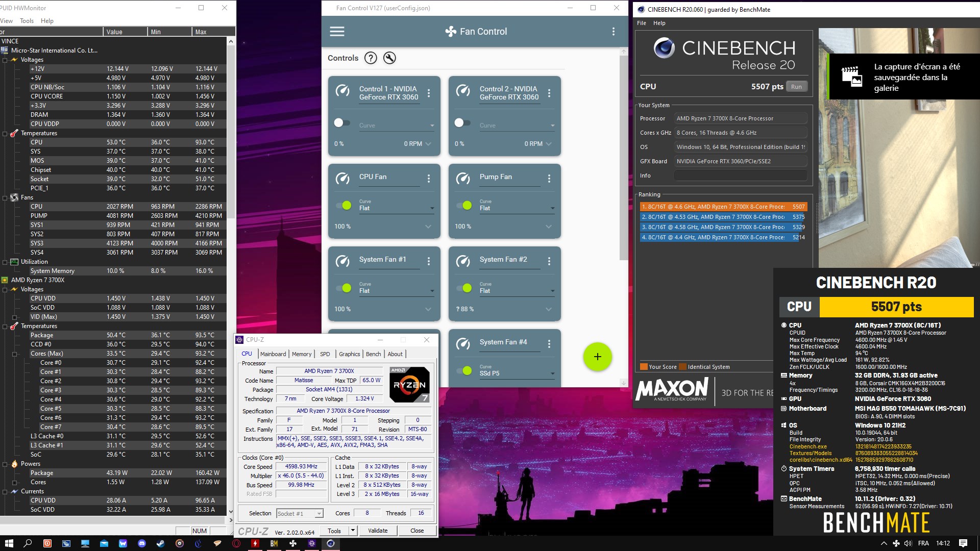This screenshot has width=980, height=551.
Task: Open options menu for System Fan #1 card
Action: 429,261
